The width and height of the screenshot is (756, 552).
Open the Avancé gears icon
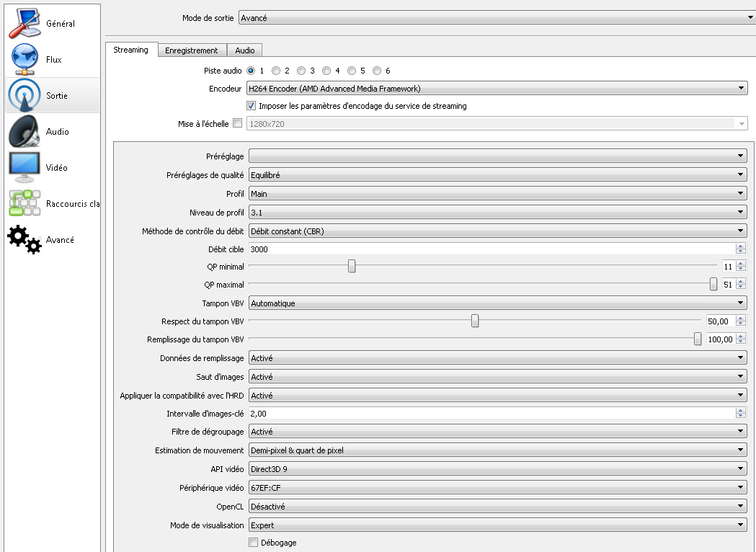(x=24, y=239)
